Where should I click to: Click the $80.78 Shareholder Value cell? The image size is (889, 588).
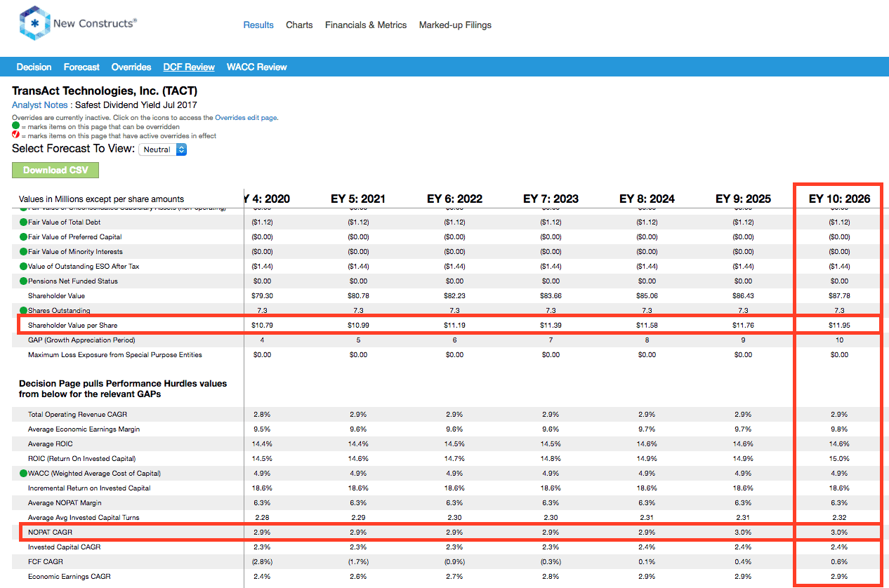coord(358,296)
